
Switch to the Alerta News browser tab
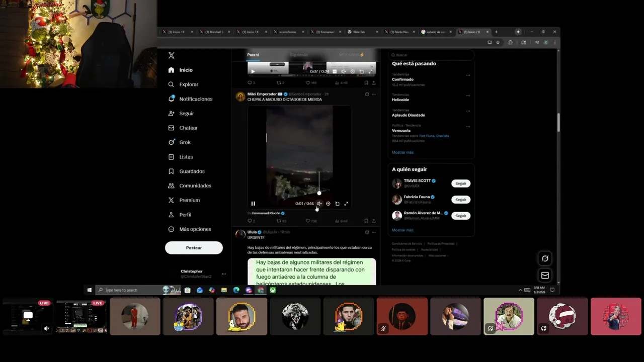tap(400, 32)
